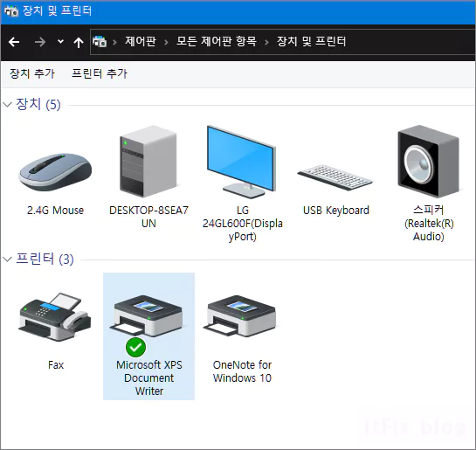Click 제어판 in the breadcrumb path
The height and width of the screenshot is (450, 476).
pyautogui.click(x=141, y=42)
